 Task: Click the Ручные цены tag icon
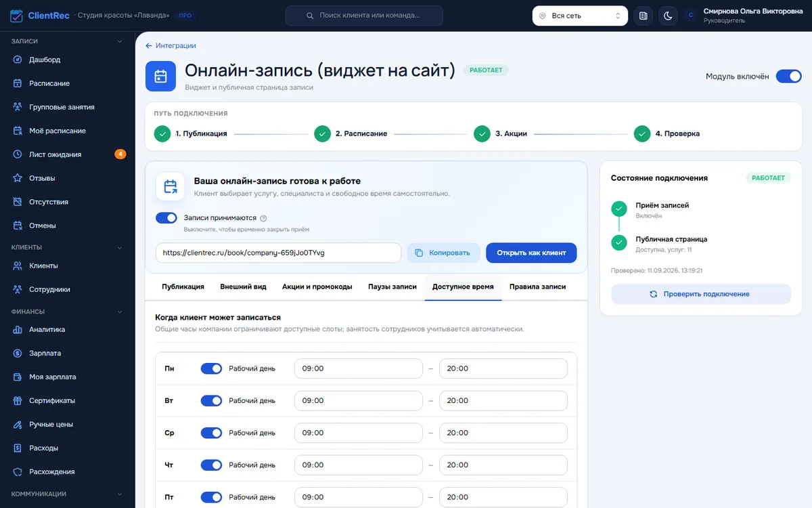coord(18,424)
